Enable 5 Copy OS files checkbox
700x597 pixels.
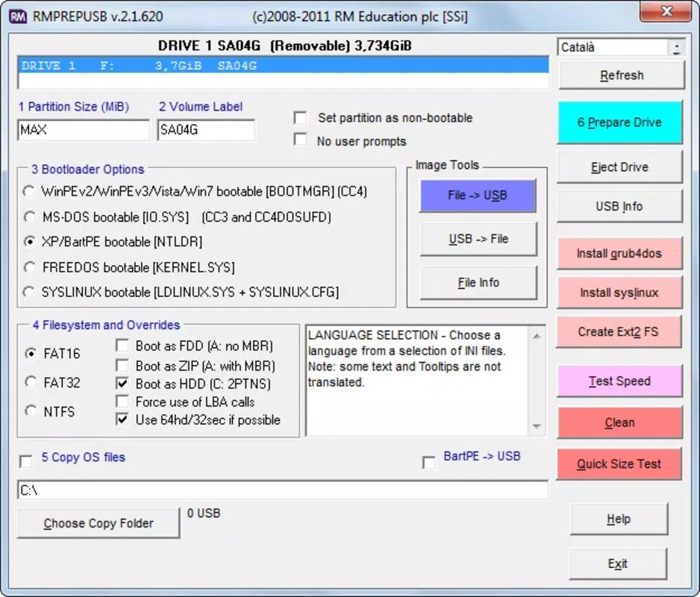[26, 461]
